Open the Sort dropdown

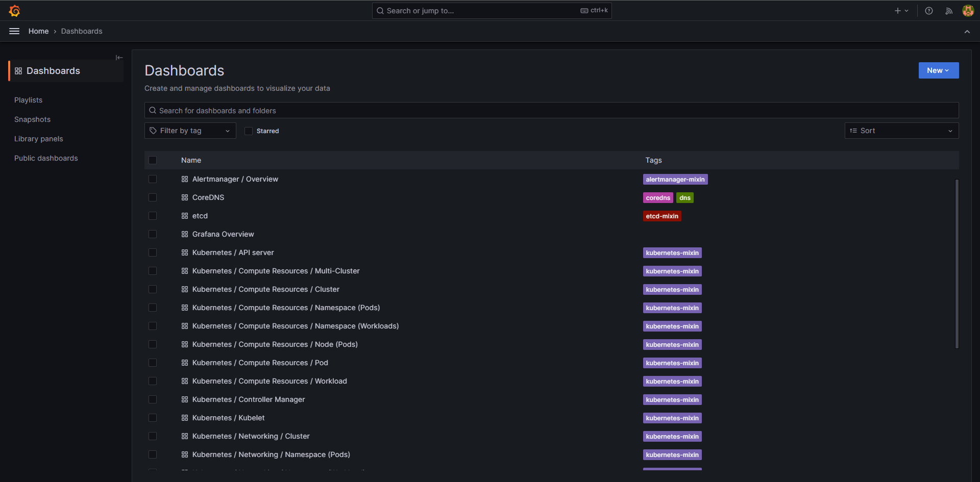tap(901, 131)
